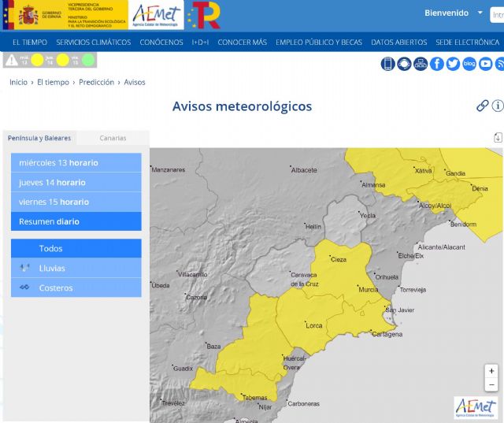Viewport: 504px width, 423px height.
Task: Switch to the Canarias tab
Action: 113,138
